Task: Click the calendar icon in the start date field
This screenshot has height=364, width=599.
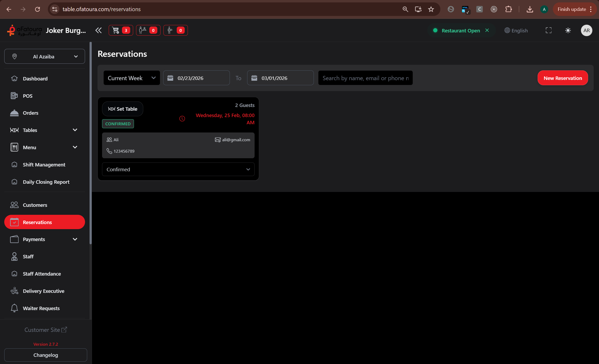Action: point(170,78)
